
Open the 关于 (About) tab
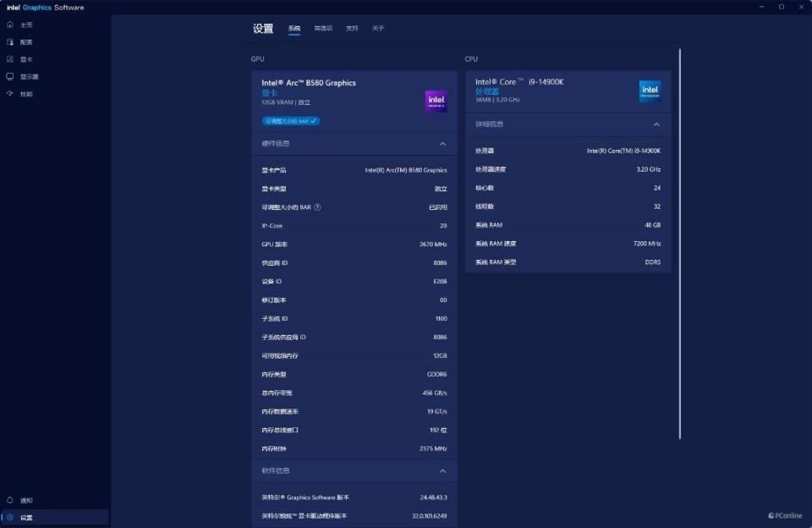[377, 28]
